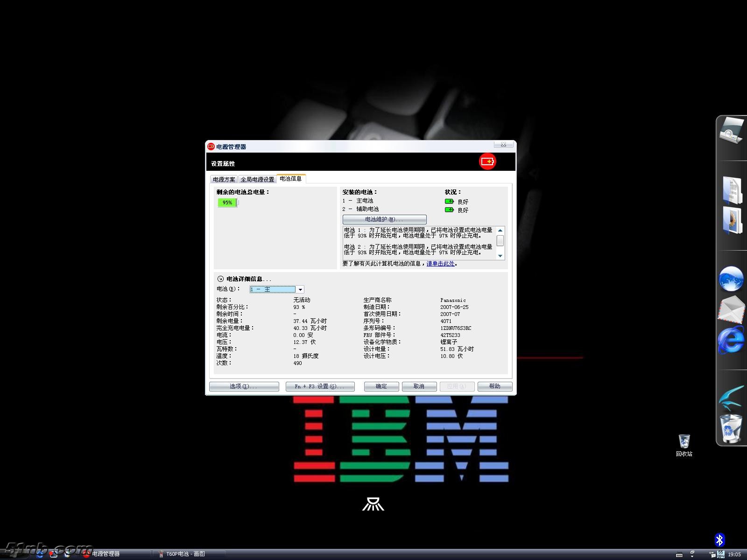Collapse the 电池详细信息 details section

220,279
